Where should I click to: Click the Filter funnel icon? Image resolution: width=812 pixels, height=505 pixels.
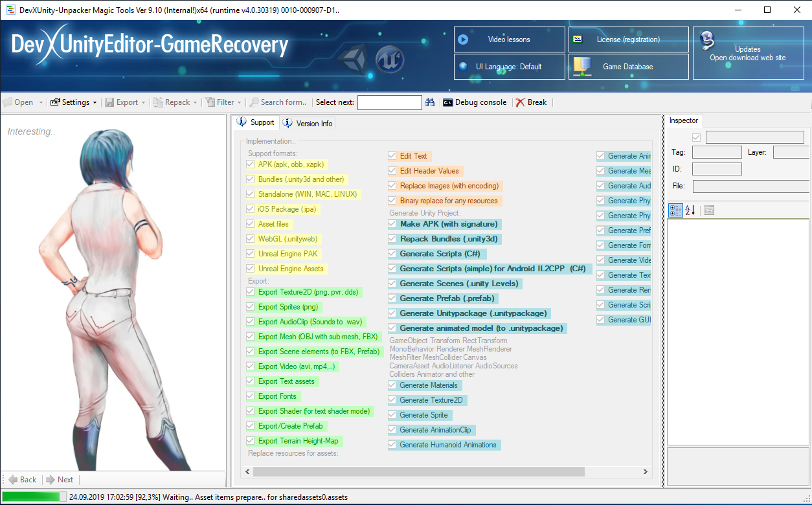pos(210,102)
